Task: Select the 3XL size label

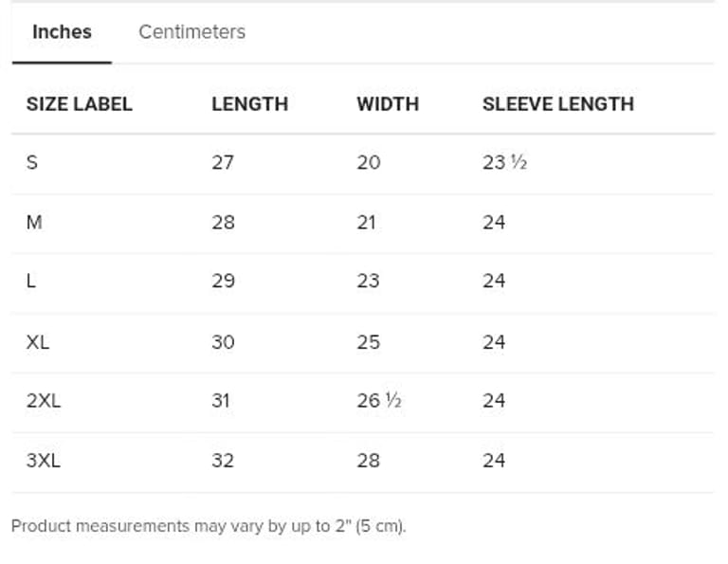Action: click(x=43, y=462)
